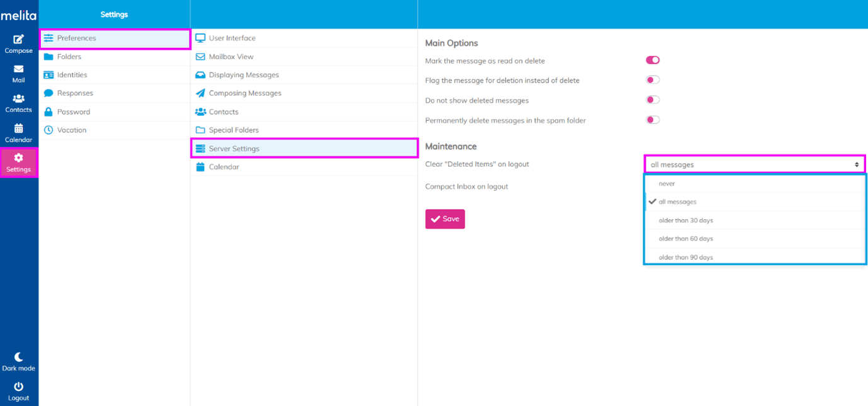Image resolution: width=868 pixels, height=406 pixels.
Task: Open the Folders settings section
Action: coord(69,57)
